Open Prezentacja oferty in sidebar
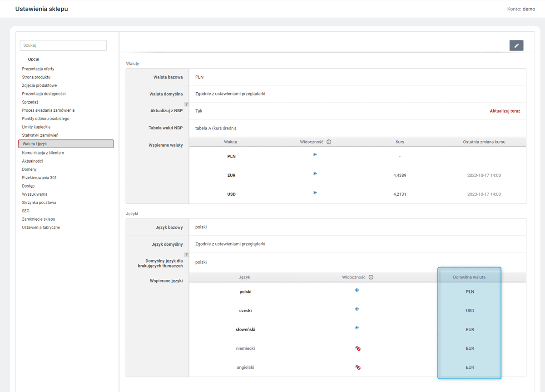This screenshot has height=392, width=545. tap(38, 69)
